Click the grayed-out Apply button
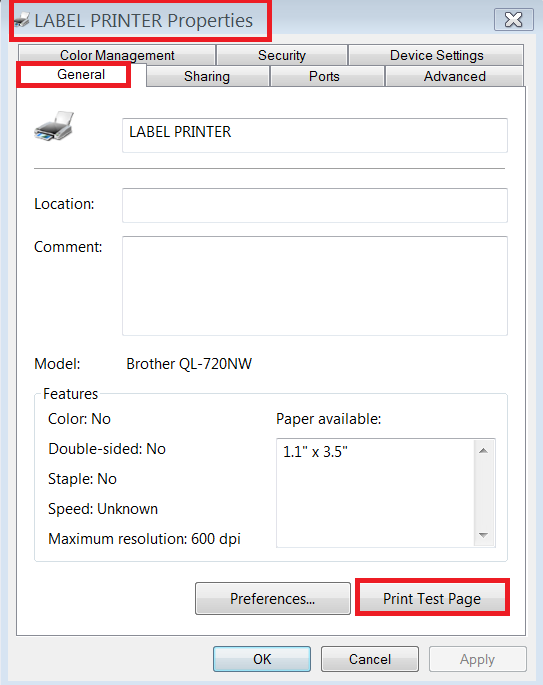The height and width of the screenshot is (685, 543). click(477, 659)
